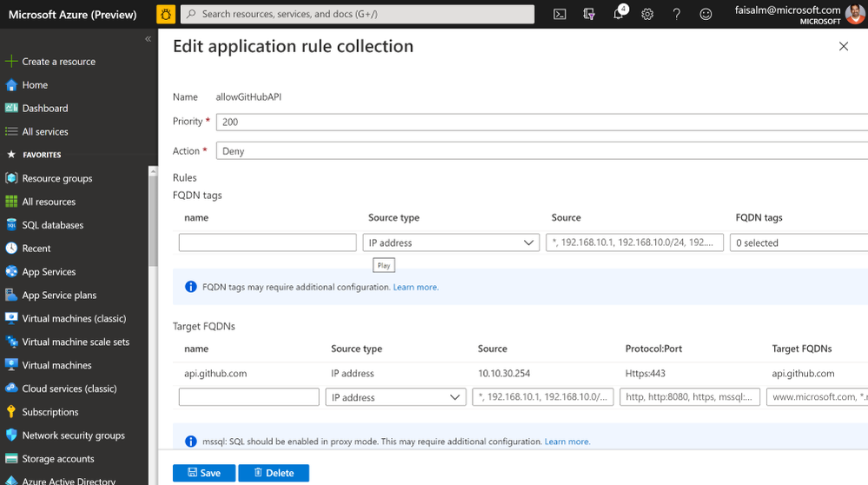
Task: Click the FQDN tags info icon
Action: (190, 287)
